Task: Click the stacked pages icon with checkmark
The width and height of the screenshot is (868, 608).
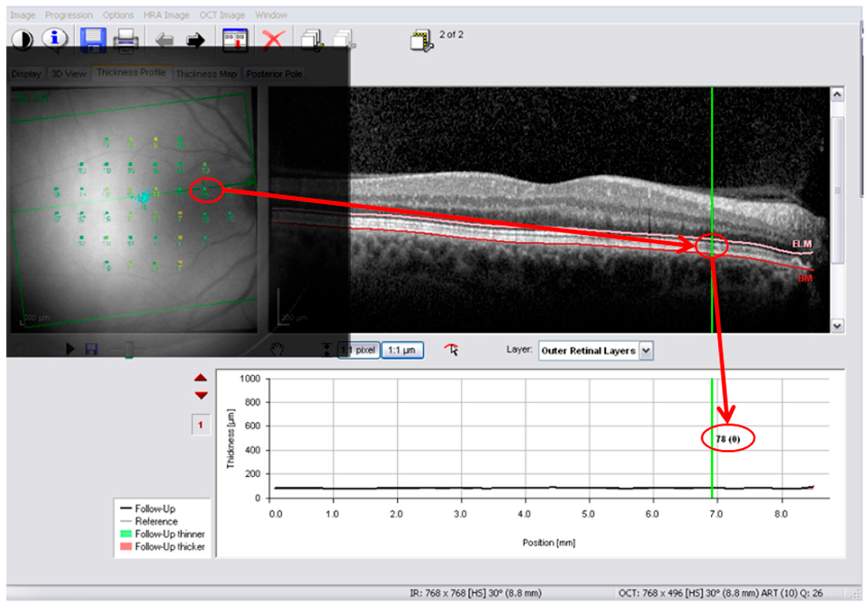Action: pyautogui.click(x=312, y=40)
